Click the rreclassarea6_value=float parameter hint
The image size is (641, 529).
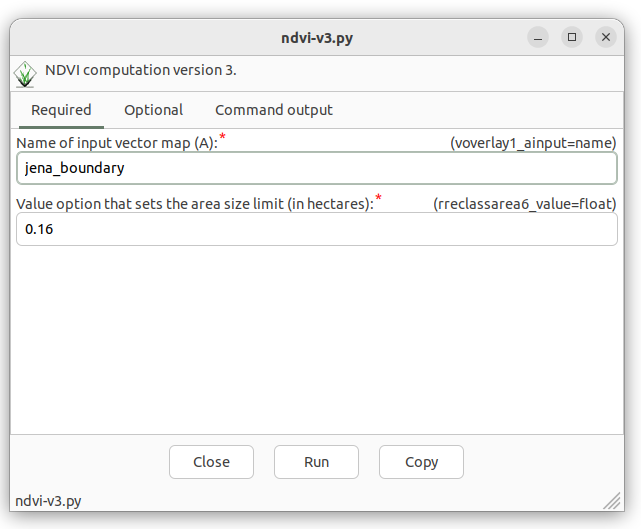point(524,204)
